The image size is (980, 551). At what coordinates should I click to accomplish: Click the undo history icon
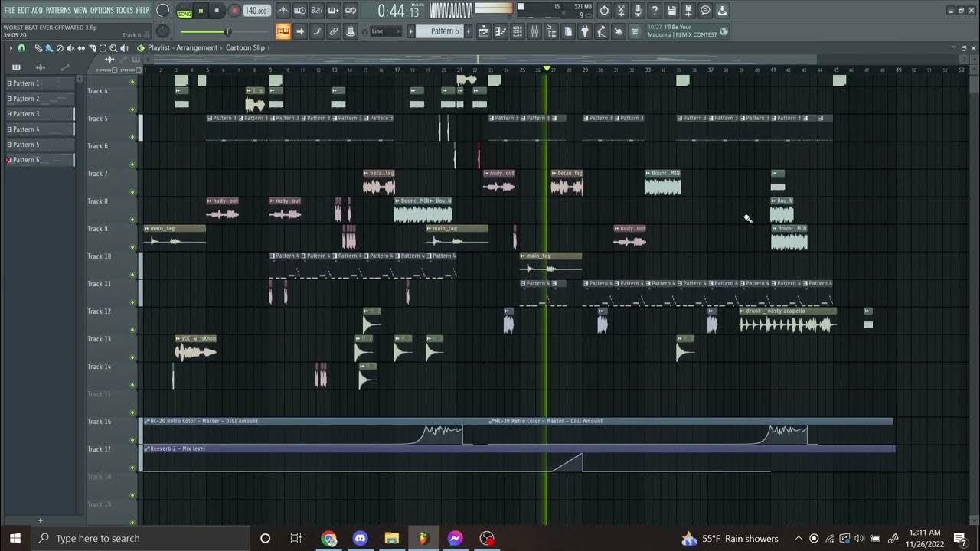[x=604, y=11]
